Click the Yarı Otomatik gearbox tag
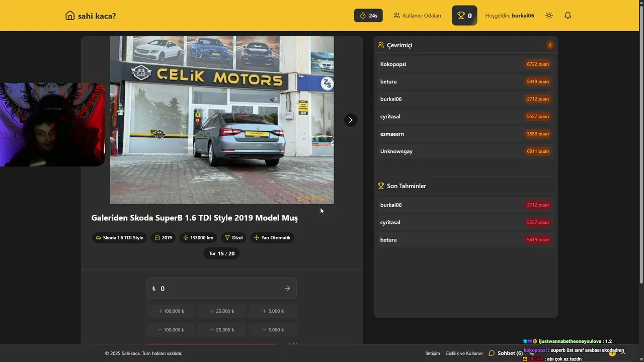 click(x=272, y=238)
